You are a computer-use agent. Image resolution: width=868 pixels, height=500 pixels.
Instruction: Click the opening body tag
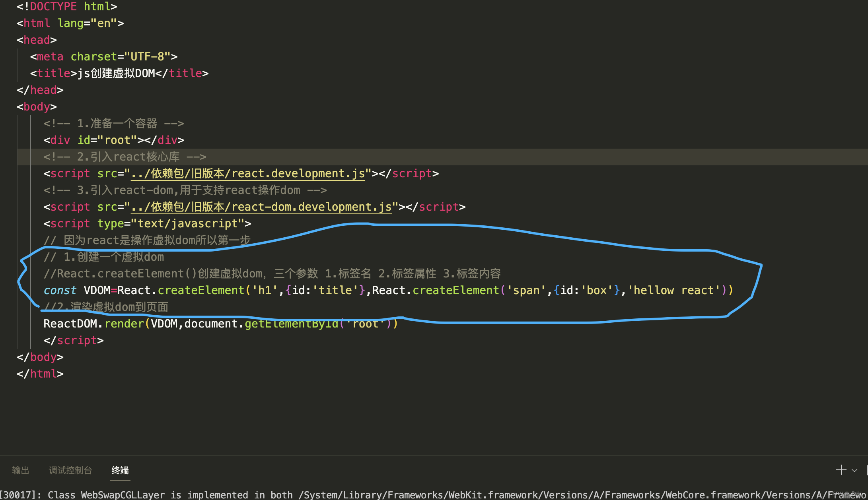click(x=37, y=107)
